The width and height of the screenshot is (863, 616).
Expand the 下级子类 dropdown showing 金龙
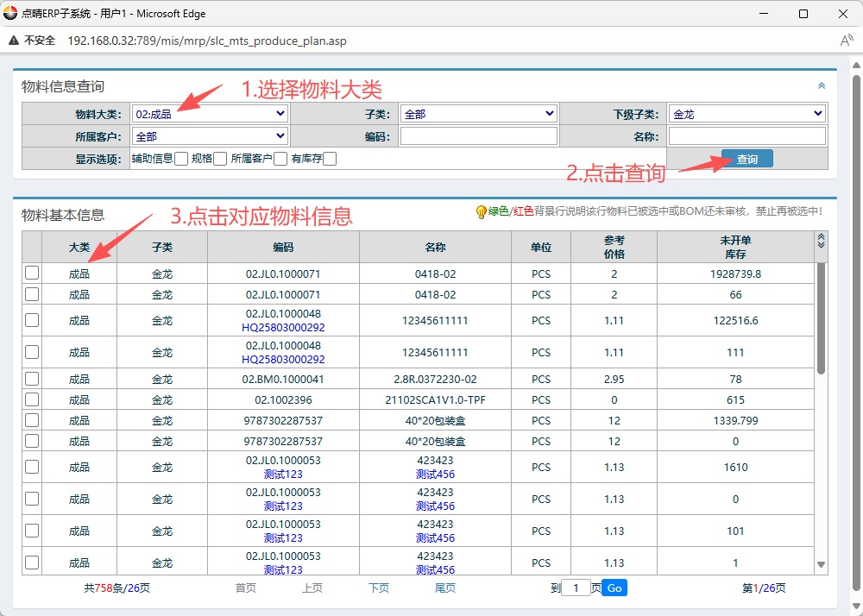746,114
